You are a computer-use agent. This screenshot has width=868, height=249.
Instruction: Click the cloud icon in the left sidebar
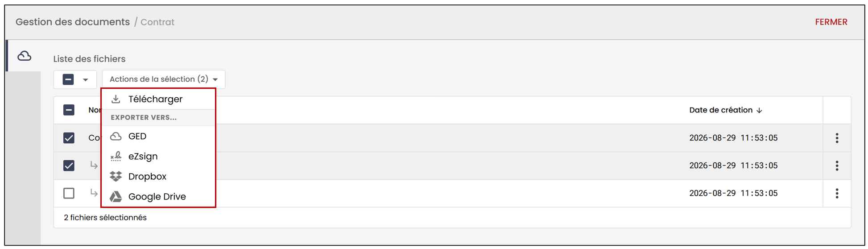pyautogui.click(x=24, y=56)
